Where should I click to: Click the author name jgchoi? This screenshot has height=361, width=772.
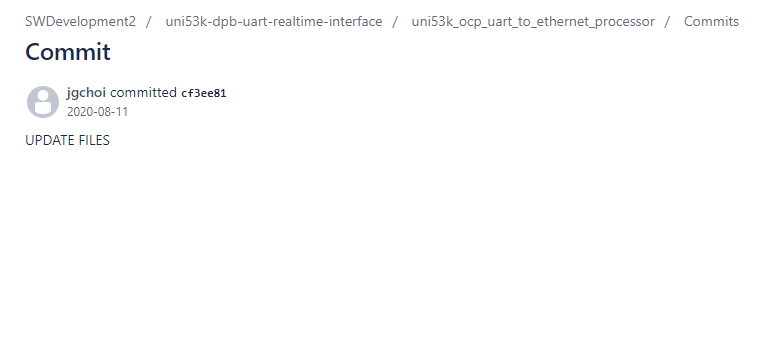(86, 93)
